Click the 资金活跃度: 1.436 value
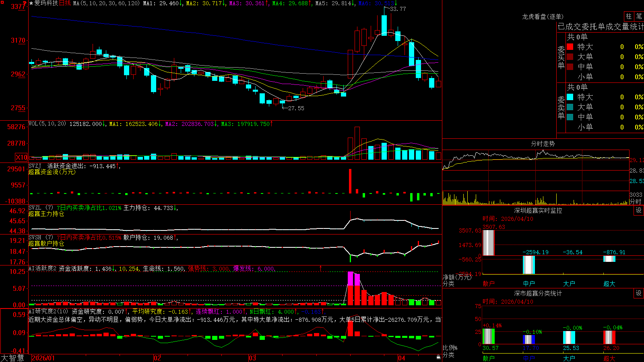The height and width of the screenshot is (362, 644). pos(85,269)
